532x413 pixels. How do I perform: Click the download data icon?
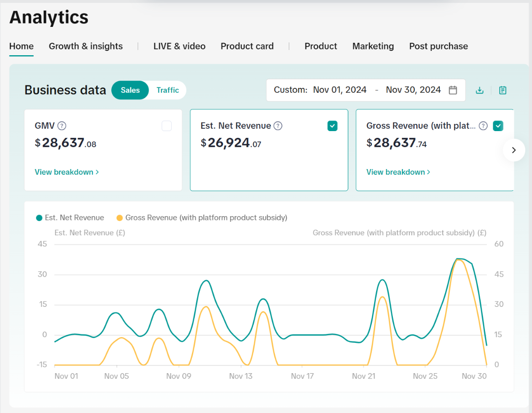coord(479,90)
